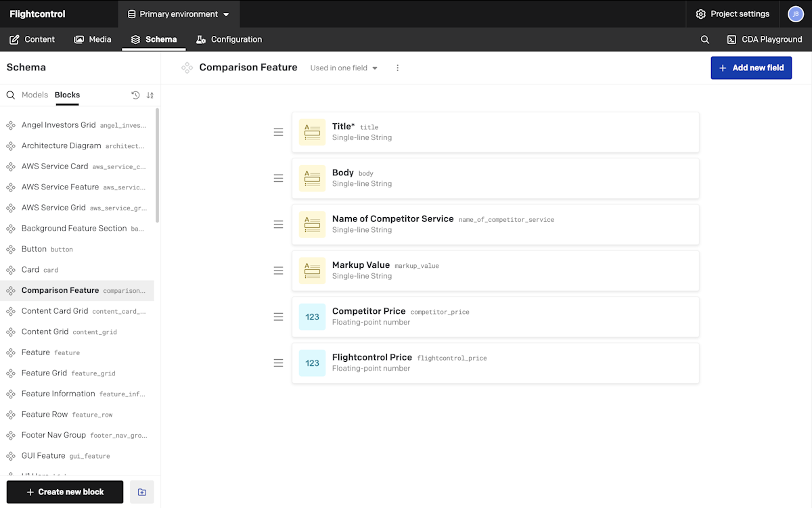
Task: Select the Schema tab
Action: tap(154, 39)
